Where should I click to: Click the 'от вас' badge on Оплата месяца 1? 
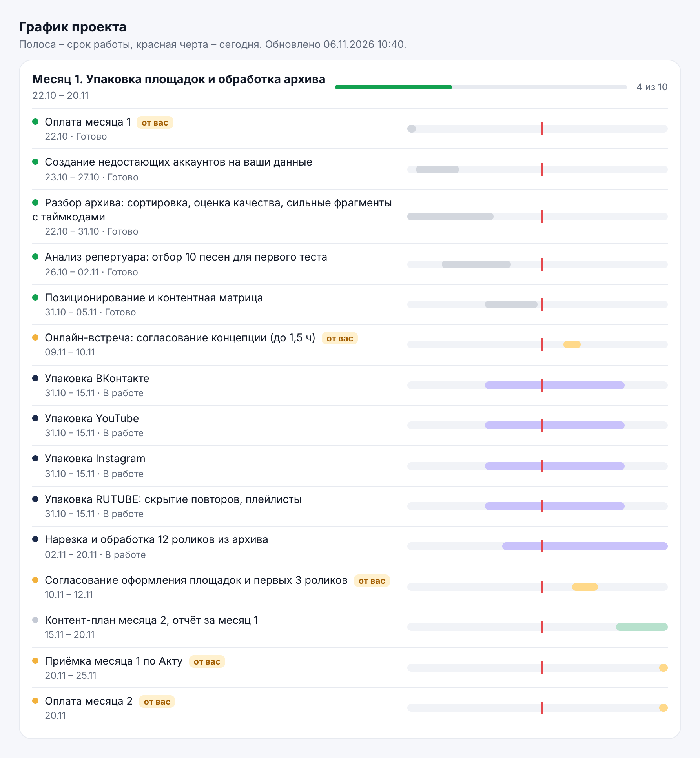[155, 122]
